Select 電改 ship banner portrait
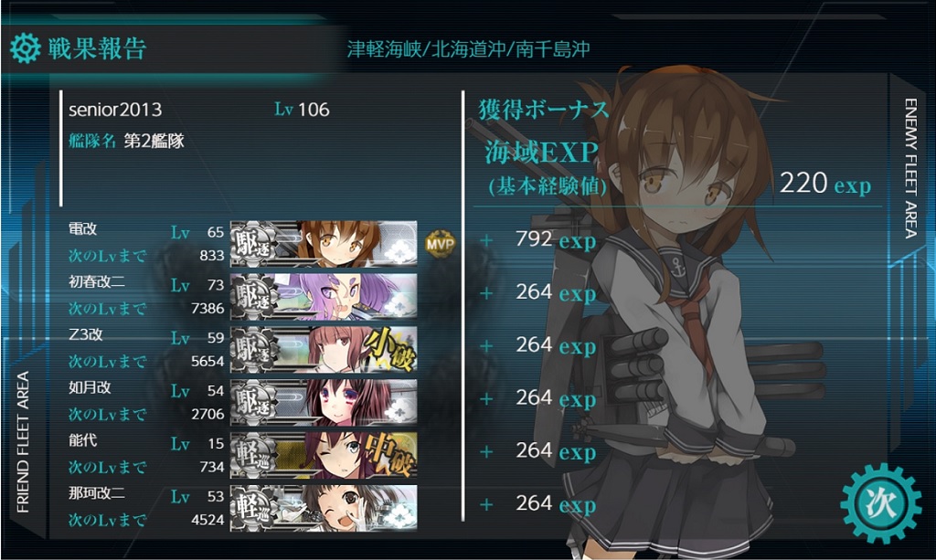This screenshot has height=560, width=936. [x=324, y=243]
